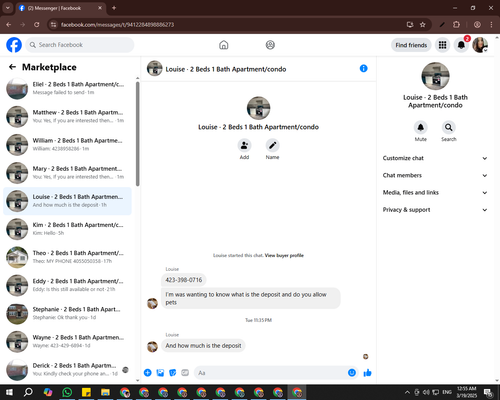Open the notifications bell
Screen dimensions: 500x400
pos(461,45)
